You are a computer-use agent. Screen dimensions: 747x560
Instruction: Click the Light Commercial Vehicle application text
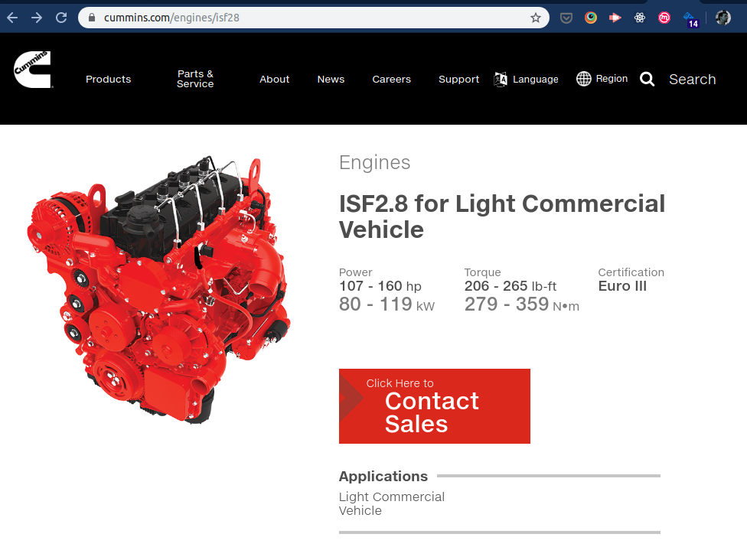(x=392, y=503)
